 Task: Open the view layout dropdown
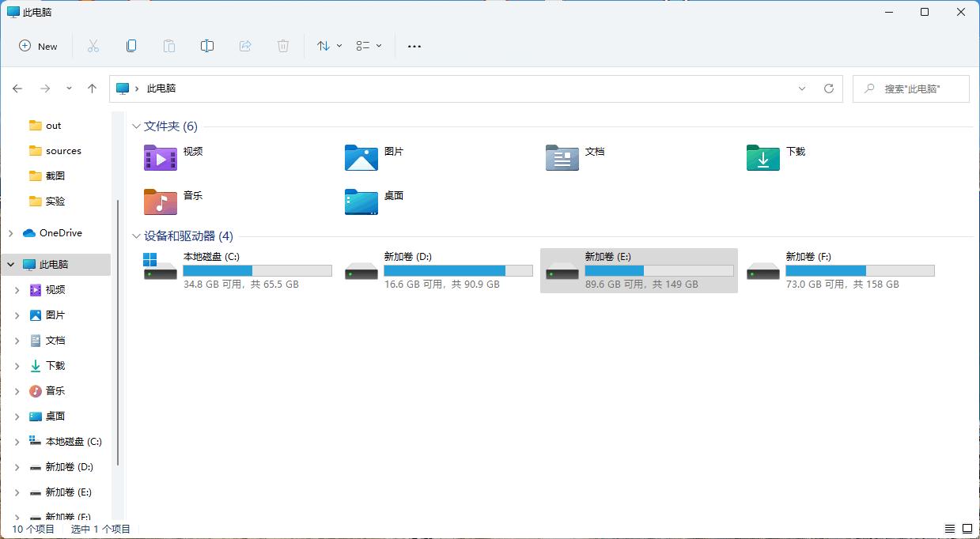point(368,46)
